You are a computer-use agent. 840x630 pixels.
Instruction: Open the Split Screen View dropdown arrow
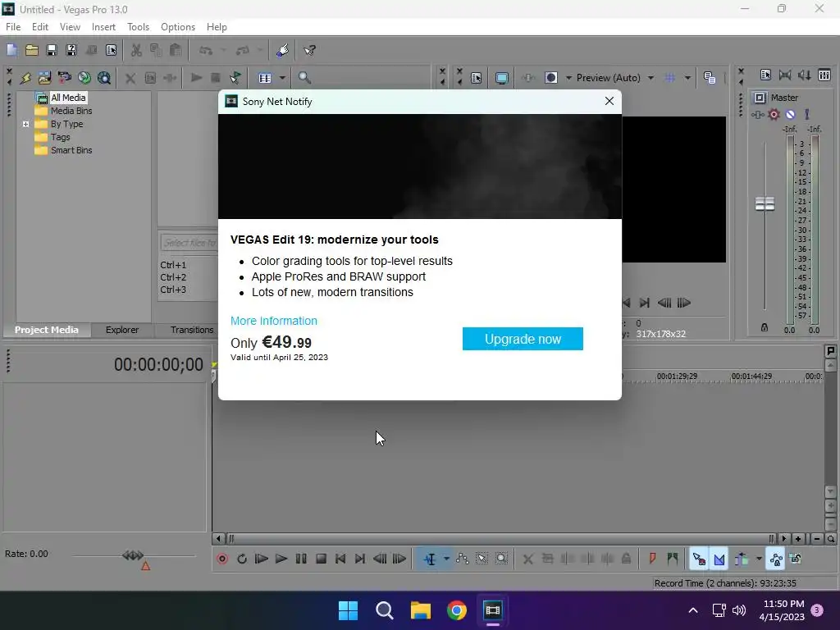coord(568,78)
